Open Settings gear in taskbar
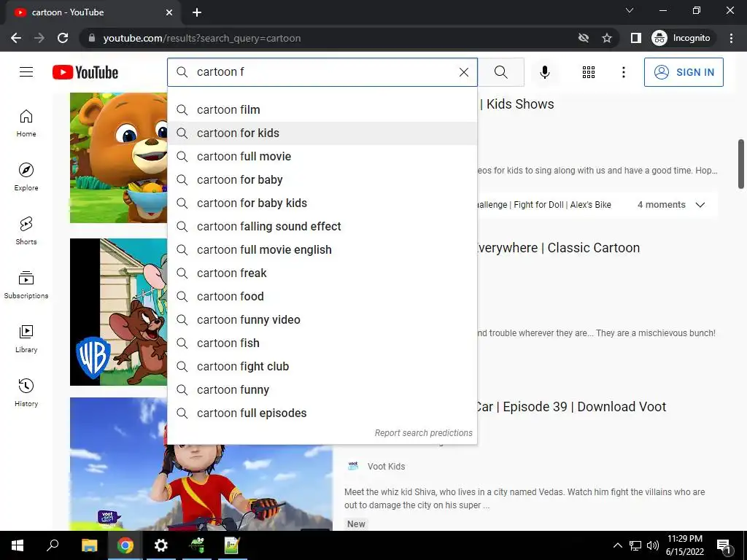Screen dimensions: 747x560 pyautogui.click(x=161, y=545)
